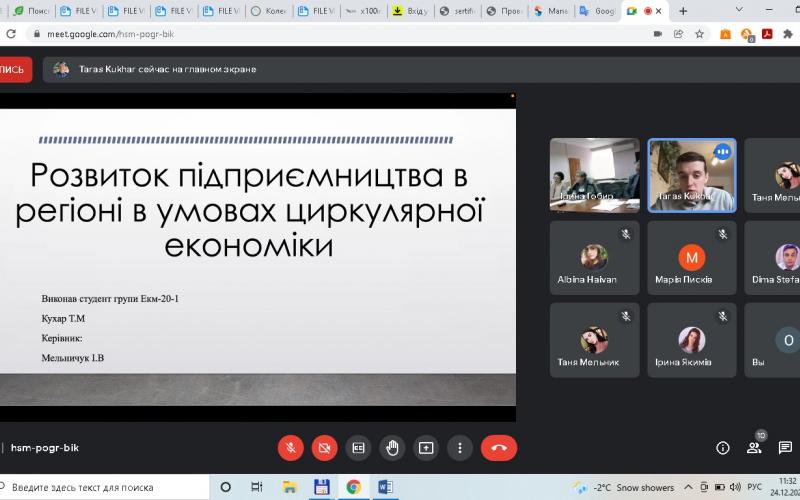Viewport: 800px width, 500px height.
Task: Select Ірина Гобир video tile
Action: [x=594, y=175]
